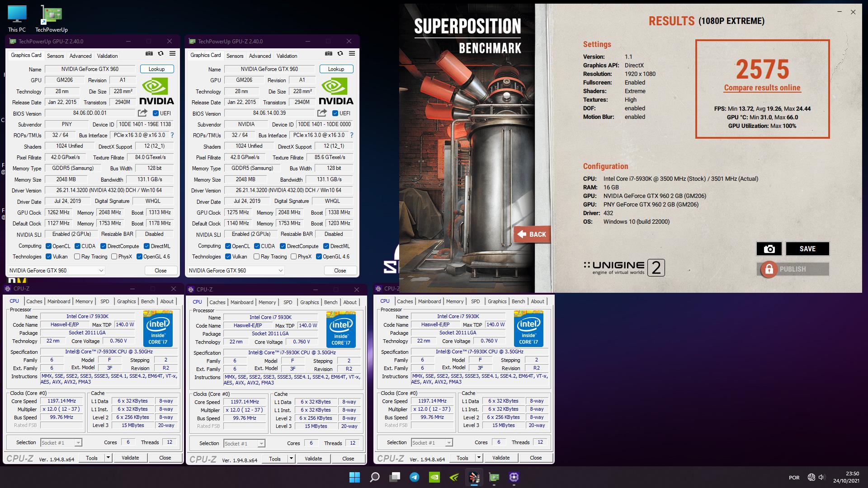Click Compare results online link
Image resolution: width=868 pixels, height=488 pixels.
coord(762,88)
